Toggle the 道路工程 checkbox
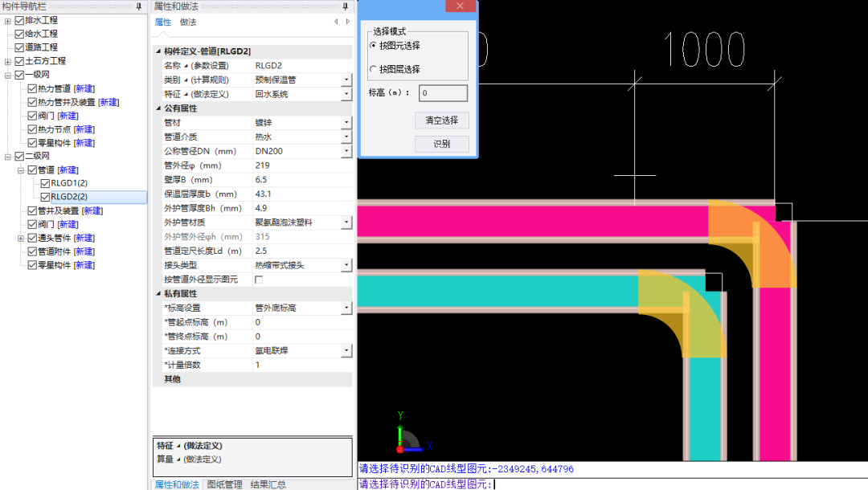This screenshot has height=490, width=868. coord(19,47)
